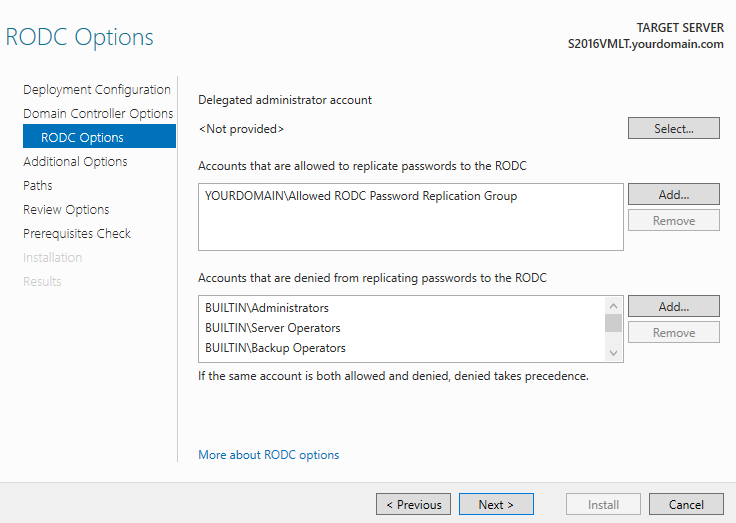Go to Domain Controller Options page

click(98, 114)
